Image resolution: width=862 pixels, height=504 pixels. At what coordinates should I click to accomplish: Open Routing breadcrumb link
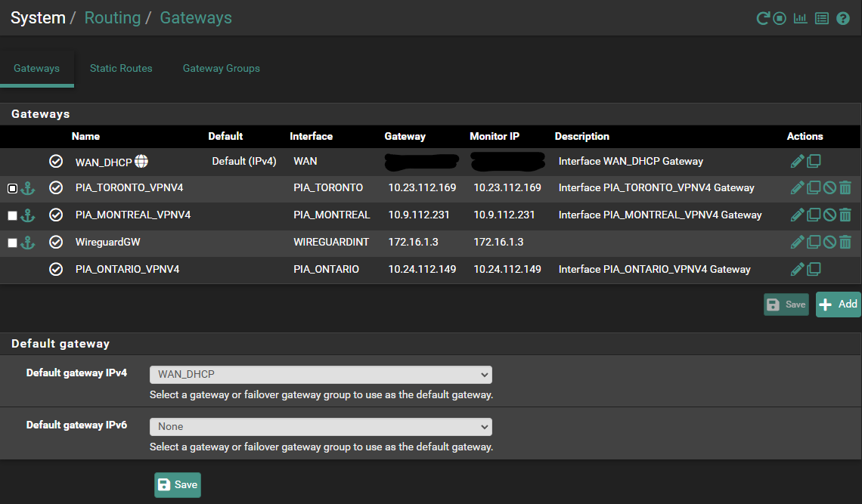pos(113,17)
